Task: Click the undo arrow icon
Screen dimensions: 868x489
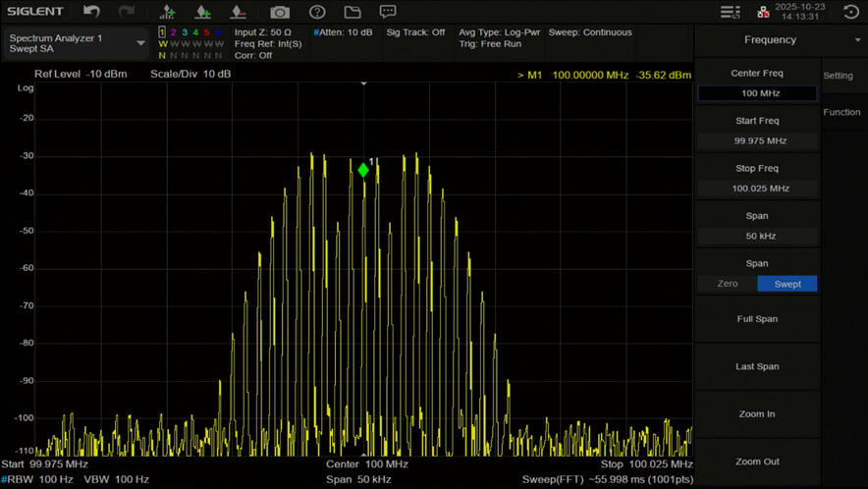Action: point(91,12)
